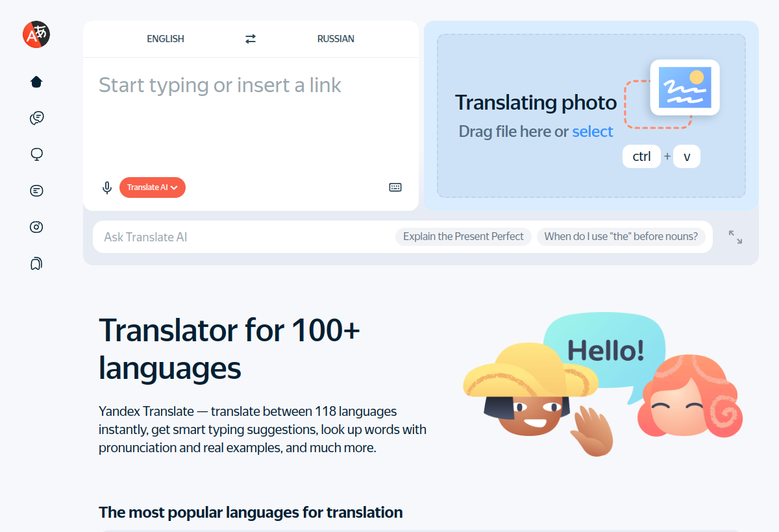Click the 'Hello!' characters illustration

602,384
